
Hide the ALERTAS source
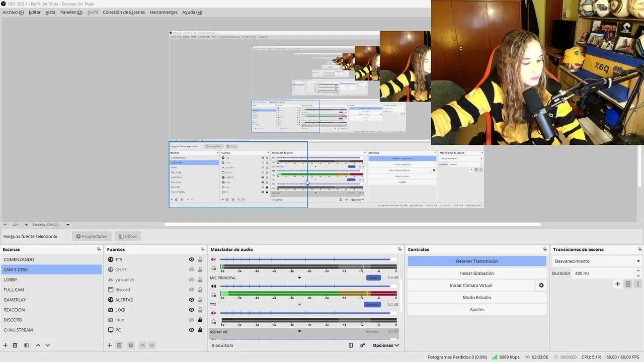tap(191, 300)
